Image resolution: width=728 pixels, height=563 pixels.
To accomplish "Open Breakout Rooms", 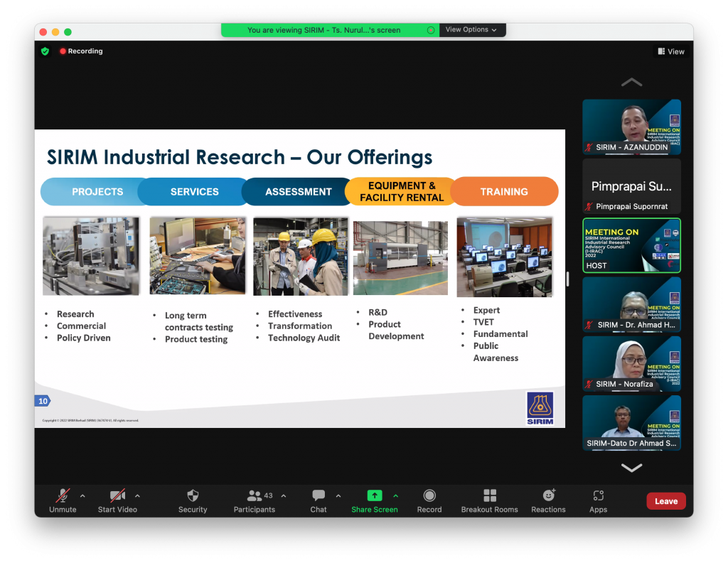I will tap(489, 501).
